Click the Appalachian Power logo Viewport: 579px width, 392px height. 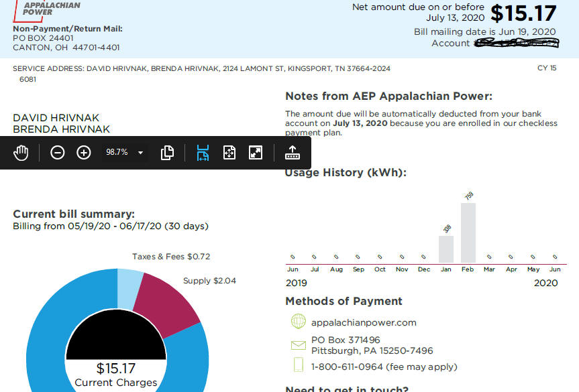pos(47,10)
